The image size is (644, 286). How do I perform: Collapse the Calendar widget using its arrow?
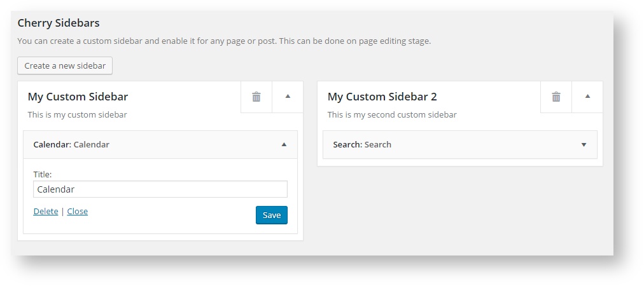[284, 144]
